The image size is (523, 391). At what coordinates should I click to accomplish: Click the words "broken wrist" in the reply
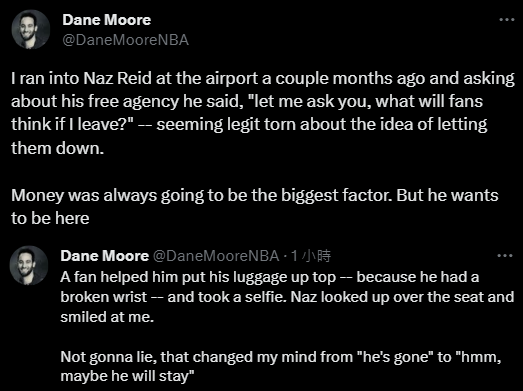point(104,297)
